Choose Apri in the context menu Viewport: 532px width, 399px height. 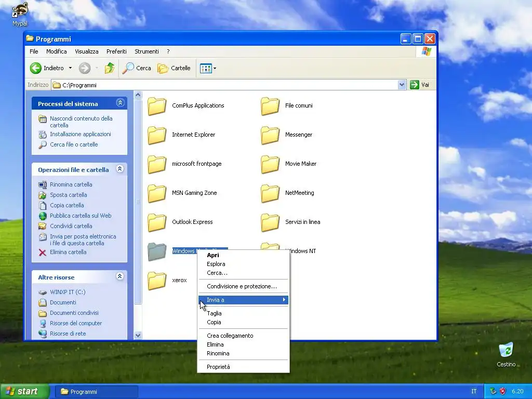pyautogui.click(x=243, y=255)
